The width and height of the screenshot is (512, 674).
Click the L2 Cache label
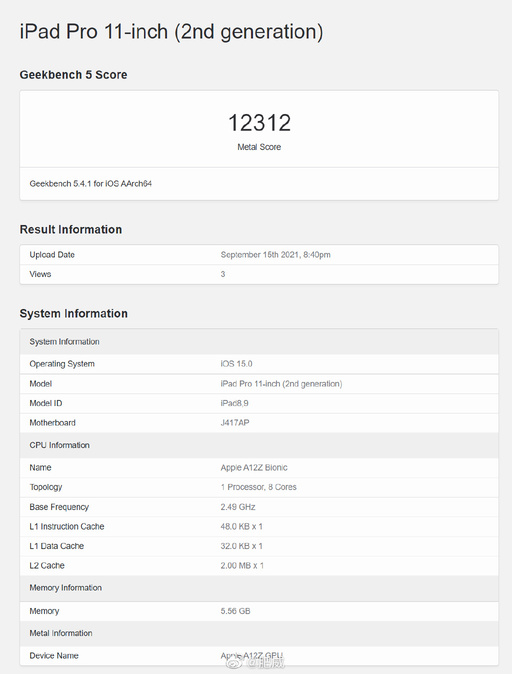tap(47, 566)
